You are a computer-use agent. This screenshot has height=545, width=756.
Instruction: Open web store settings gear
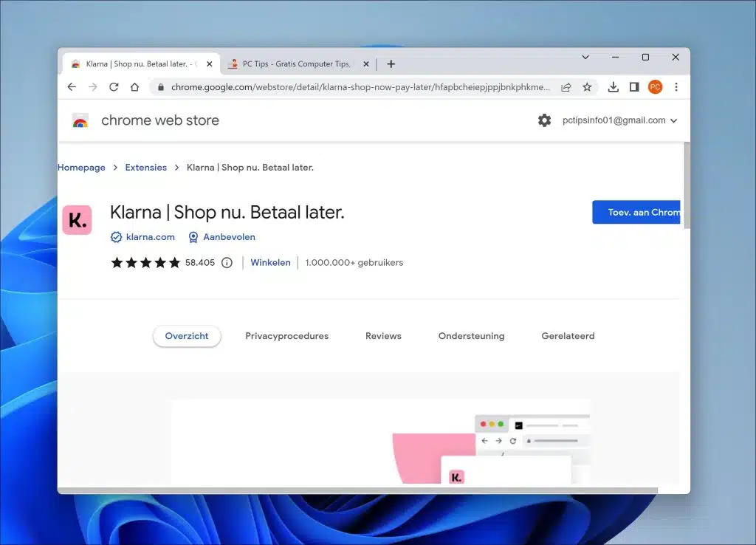click(544, 120)
